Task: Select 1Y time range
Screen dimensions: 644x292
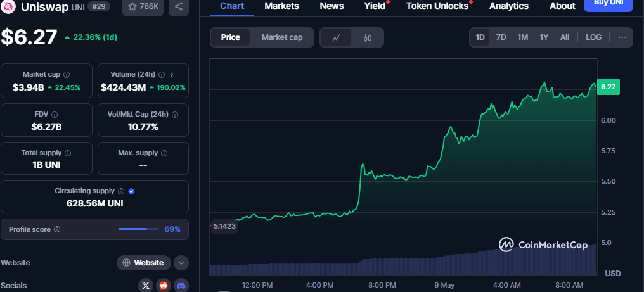Action: coord(544,37)
